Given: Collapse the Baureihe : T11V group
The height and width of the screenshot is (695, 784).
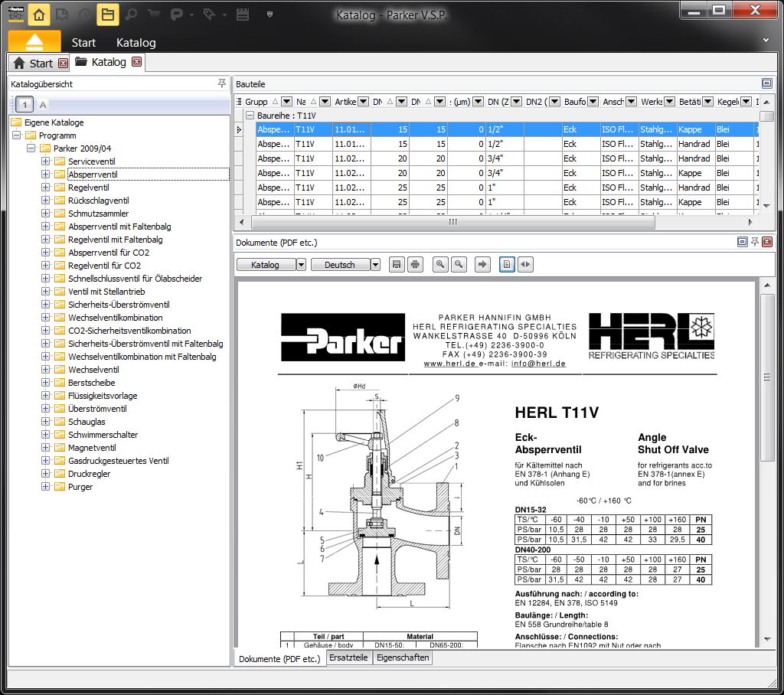Looking at the screenshot, I should tap(250, 116).
